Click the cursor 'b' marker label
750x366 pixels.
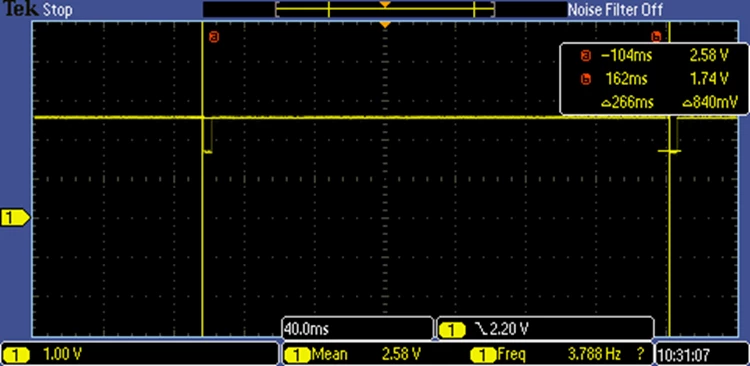656,36
